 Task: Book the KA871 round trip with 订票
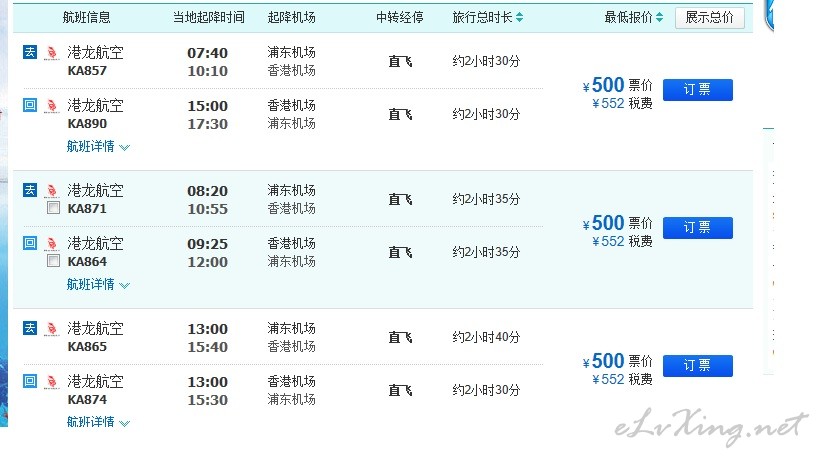pyautogui.click(x=697, y=228)
